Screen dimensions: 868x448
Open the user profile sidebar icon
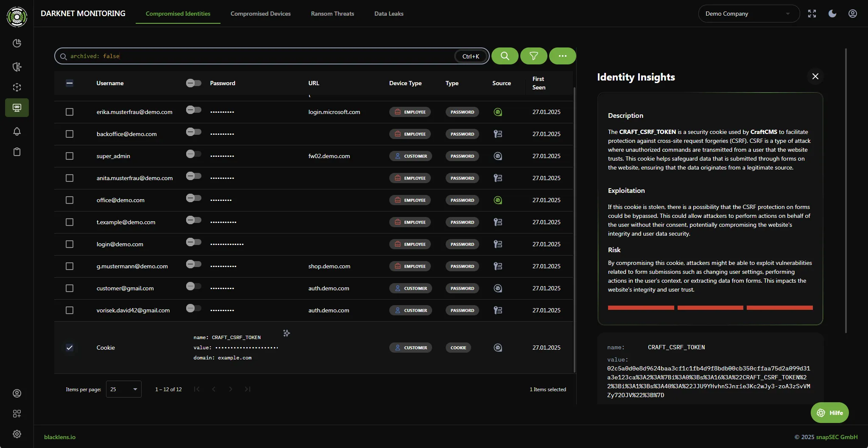click(x=17, y=393)
